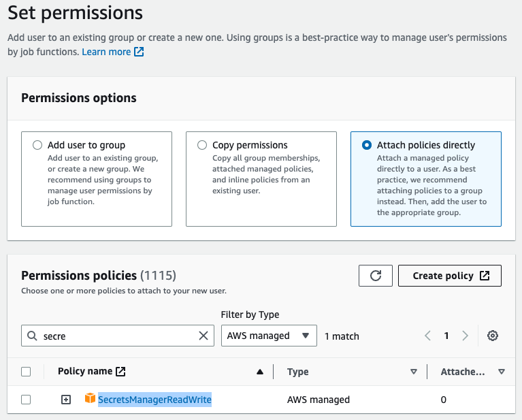The width and height of the screenshot is (522, 420).
Task: Check the SecretsManagerReadWrite policy checkbox
Action: pos(26,400)
